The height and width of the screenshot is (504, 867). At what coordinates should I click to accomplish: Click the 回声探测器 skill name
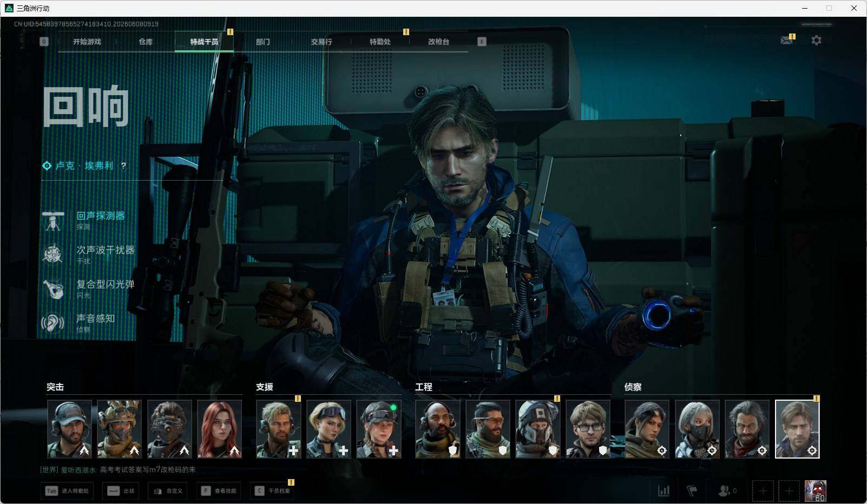point(101,216)
